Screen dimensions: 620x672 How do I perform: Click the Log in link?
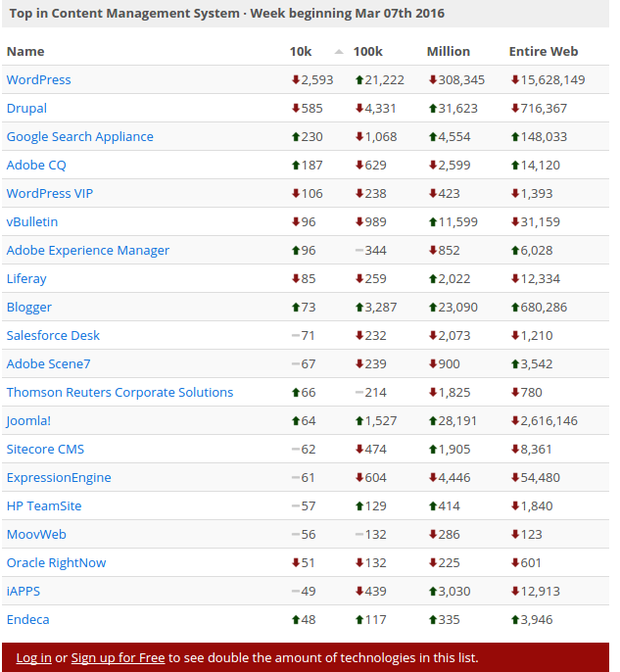(x=34, y=657)
